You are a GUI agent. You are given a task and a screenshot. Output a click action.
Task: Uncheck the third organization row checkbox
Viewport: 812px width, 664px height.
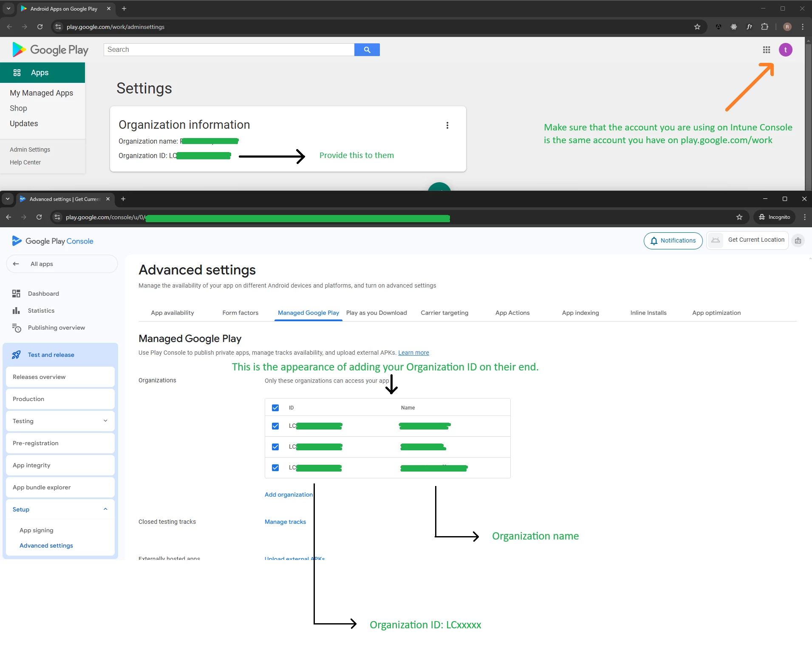[275, 468]
